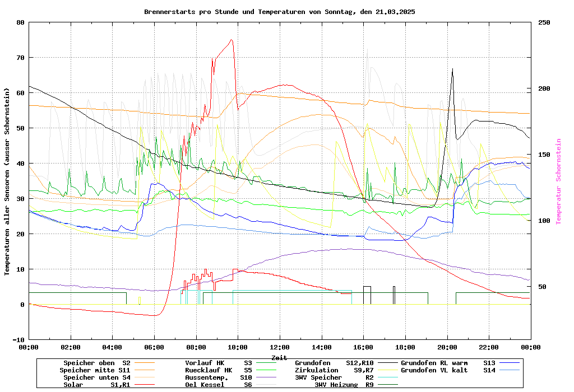Click the '12:00' time axis tick label
This screenshot has width=574, height=392.
[280, 347]
